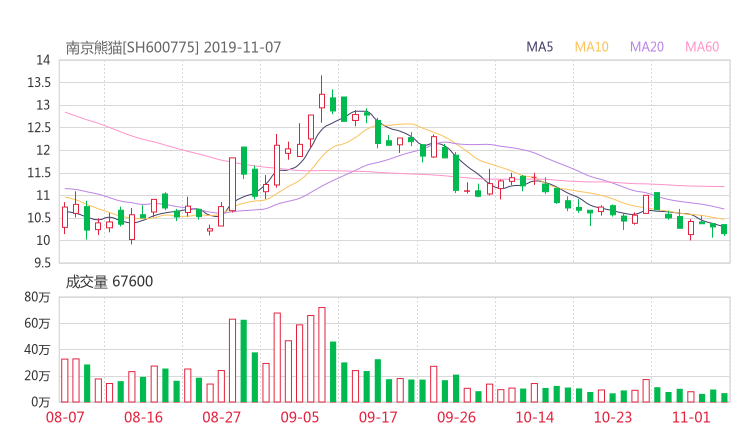Click the 0万 volume axis label
The image size is (740, 440).
click(x=41, y=402)
